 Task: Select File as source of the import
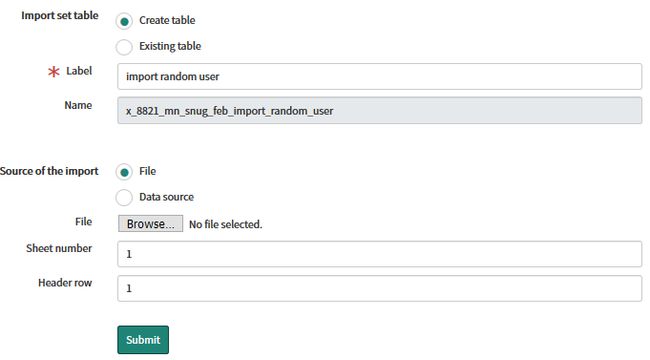click(x=124, y=172)
